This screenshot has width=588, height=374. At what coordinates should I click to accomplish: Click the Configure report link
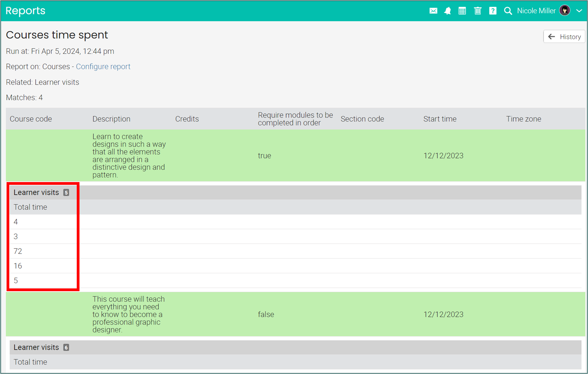pos(103,66)
